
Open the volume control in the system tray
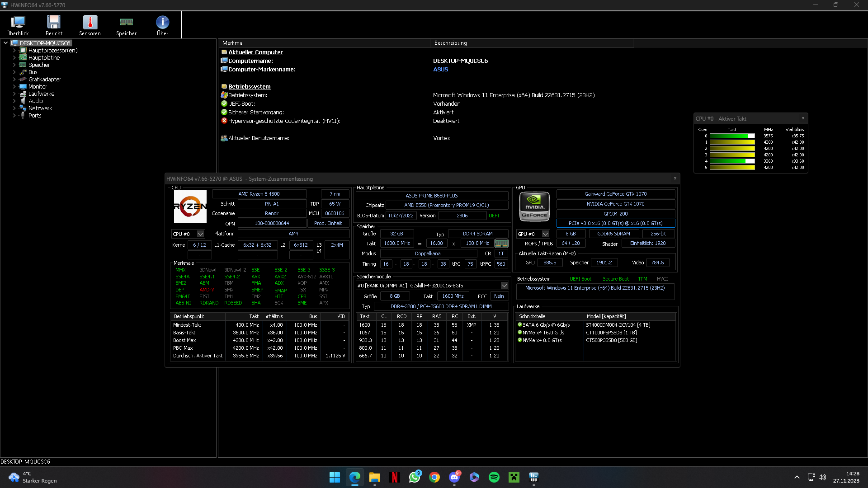tap(822, 477)
